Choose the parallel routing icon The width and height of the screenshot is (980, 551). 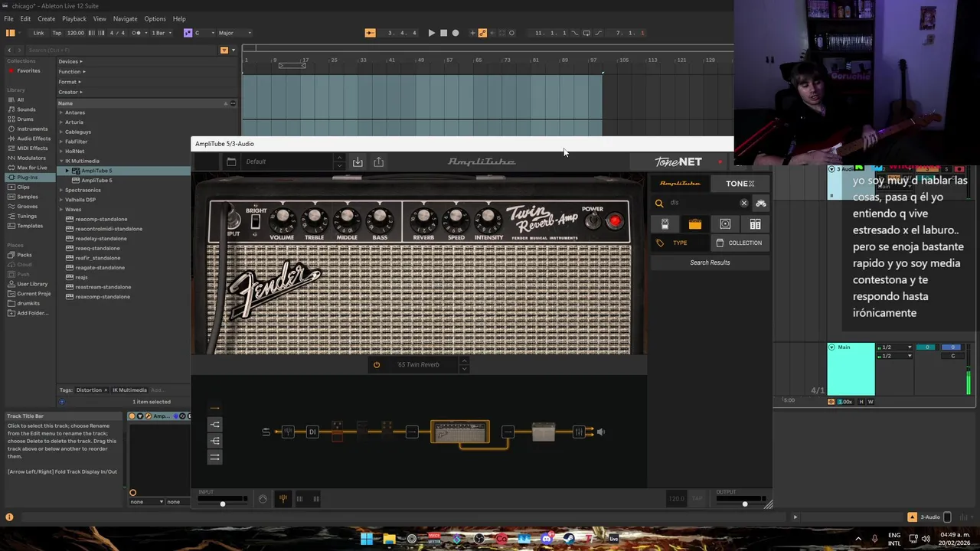(x=214, y=457)
